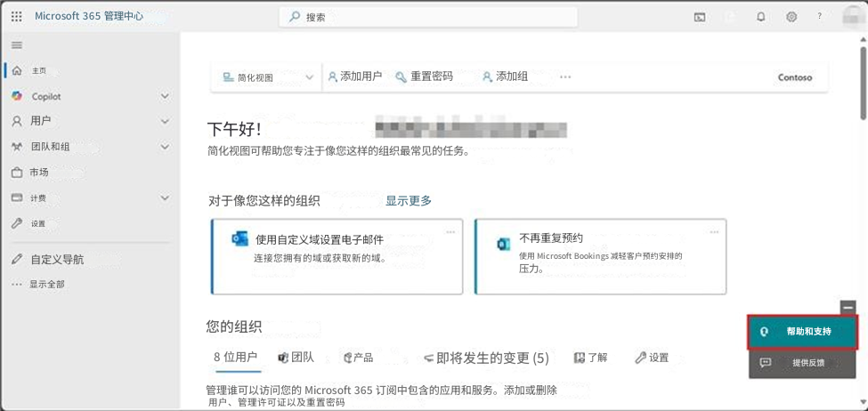Viewport: 868px width, 411px height.
Task: Click the Teams and groups icon
Action: (x=17, y=147)
